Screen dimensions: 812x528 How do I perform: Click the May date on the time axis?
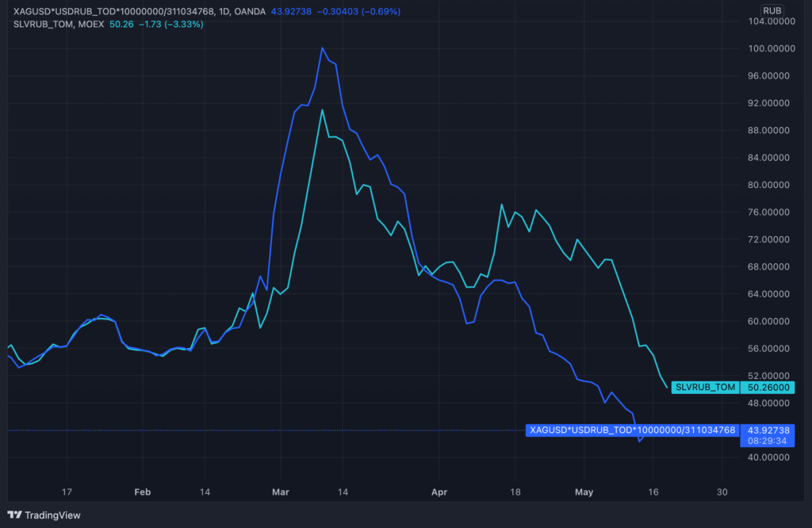(584, 492)
